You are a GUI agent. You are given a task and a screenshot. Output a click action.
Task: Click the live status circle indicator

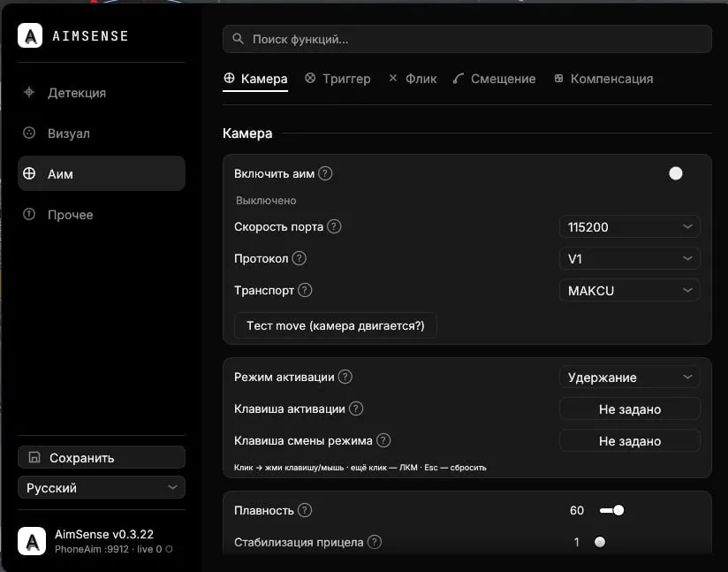pyautogui.click(x=169, y=549)
